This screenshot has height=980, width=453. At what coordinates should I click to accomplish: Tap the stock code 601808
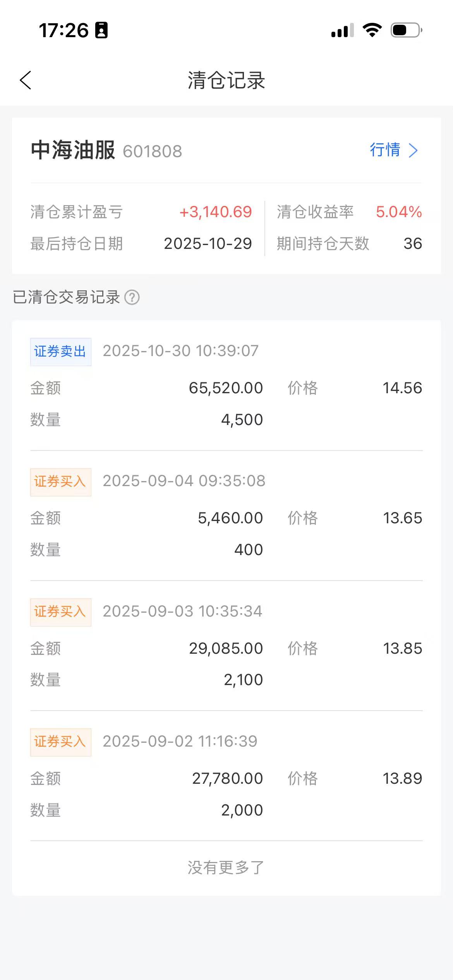click(x=152, y=151)
